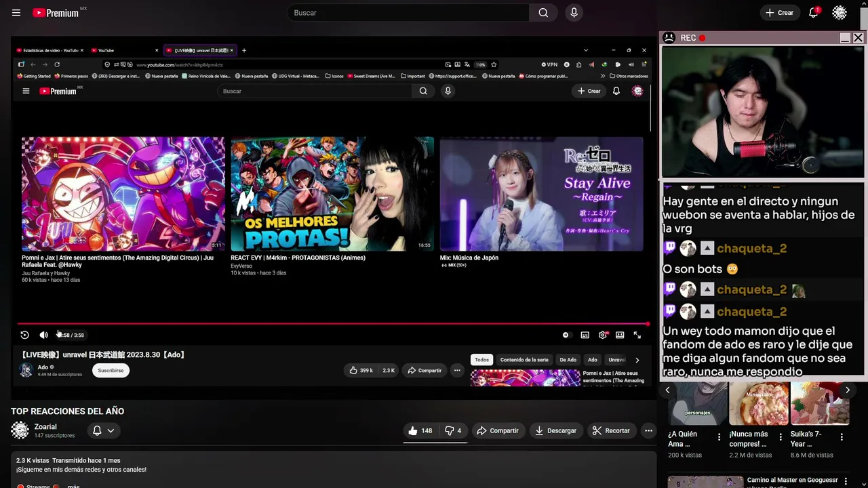Open the account avatar menu
The height and width of the screenshot is (488, 868).
pos(840,13)
